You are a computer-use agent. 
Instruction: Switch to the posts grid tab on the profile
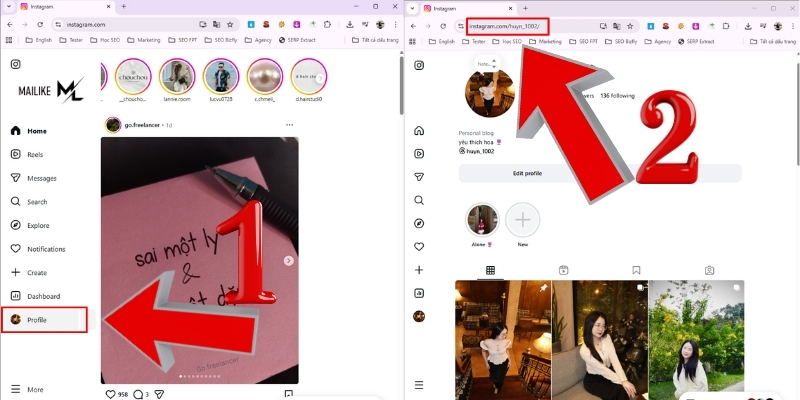click(x=490, y=270)
